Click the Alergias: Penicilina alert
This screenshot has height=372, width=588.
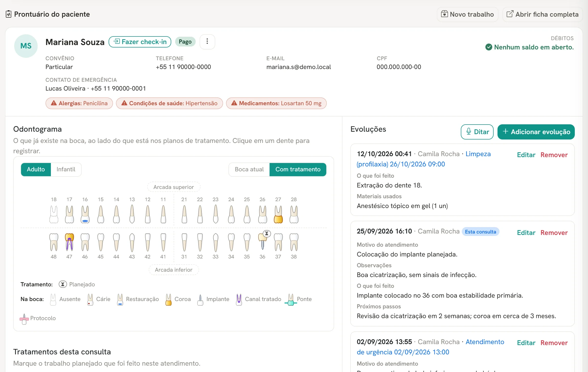click(79, 103)
